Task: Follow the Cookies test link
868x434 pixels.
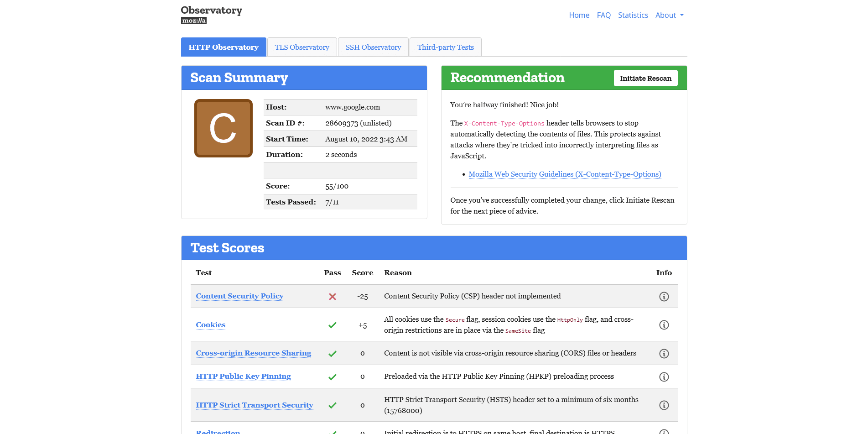Action: [x=210, y=324]
